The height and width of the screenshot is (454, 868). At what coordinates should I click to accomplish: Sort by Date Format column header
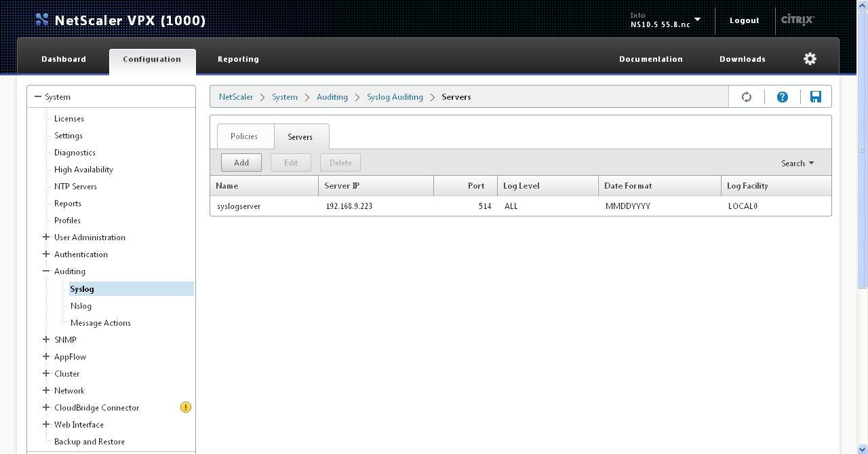pos(659,185)
